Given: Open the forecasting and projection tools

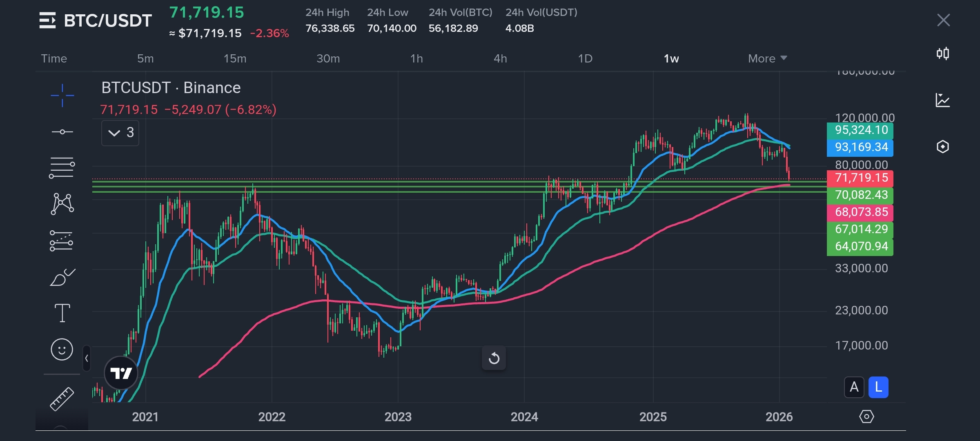Looking at the screenshot, I should tap(61, 241).
